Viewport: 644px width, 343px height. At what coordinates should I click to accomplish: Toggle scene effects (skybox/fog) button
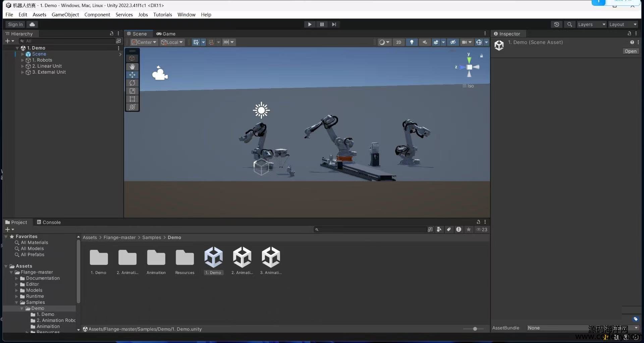coord(436,42)
